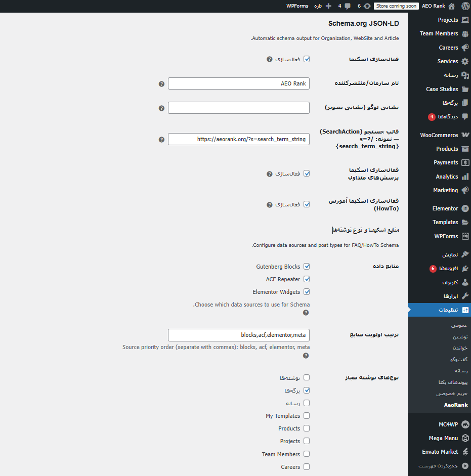Click help icon next to logo URL field
The image size is (471, 476).
[161, 108]
